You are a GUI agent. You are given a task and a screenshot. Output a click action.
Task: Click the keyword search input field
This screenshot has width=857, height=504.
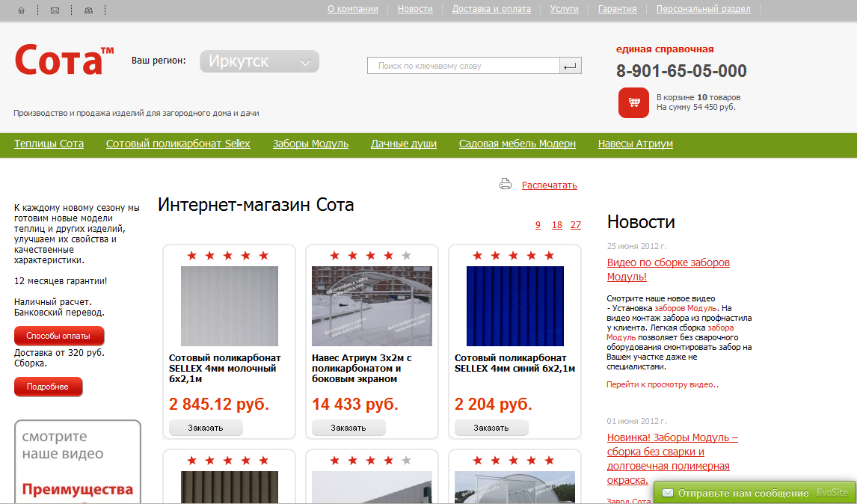[464, 66]
